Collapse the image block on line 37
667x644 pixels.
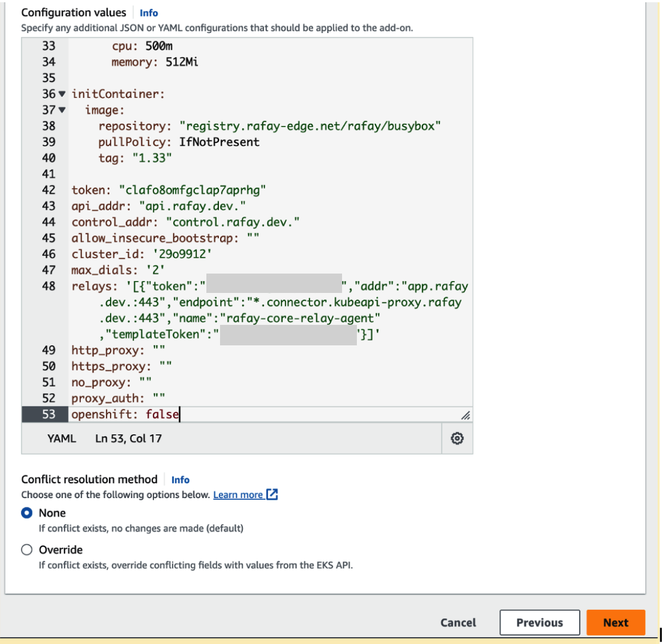pos(62,110)
